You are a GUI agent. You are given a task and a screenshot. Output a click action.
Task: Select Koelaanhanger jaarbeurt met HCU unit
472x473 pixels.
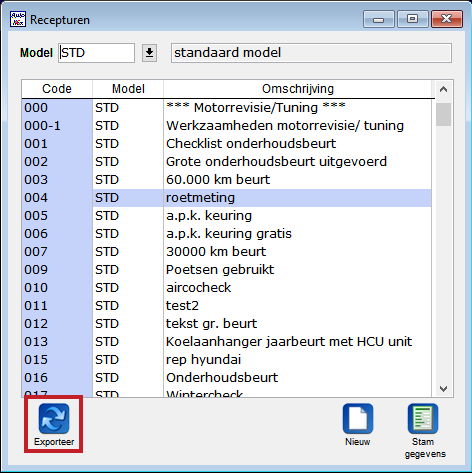tap(227, 342)
